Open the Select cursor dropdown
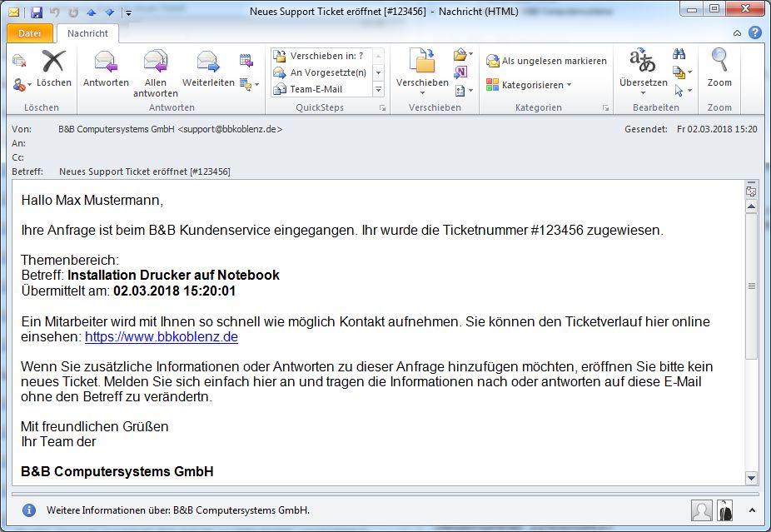Viewport: 771px width, 532px height. coord(683,91)
